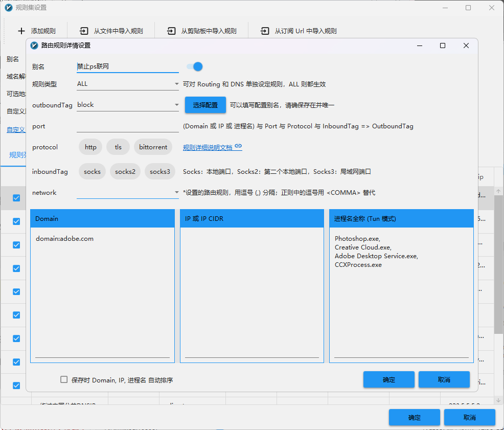Click the down arrow at scrollbar bottom

coord(498,400)
